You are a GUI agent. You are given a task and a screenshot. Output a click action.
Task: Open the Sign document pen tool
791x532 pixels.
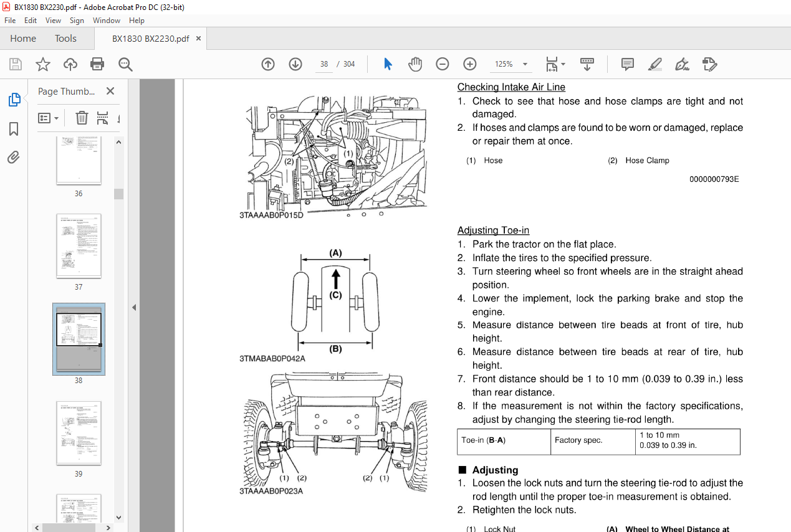[x=682, y=64]
